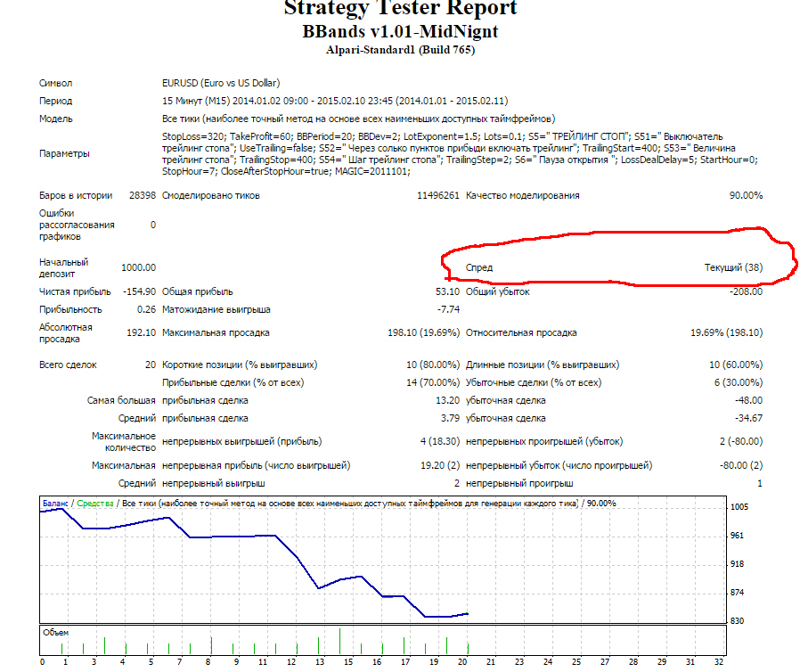Screen dimensions: 800x672
Task: Click "Баланс" legend in chart
Action: coord(55,504)
